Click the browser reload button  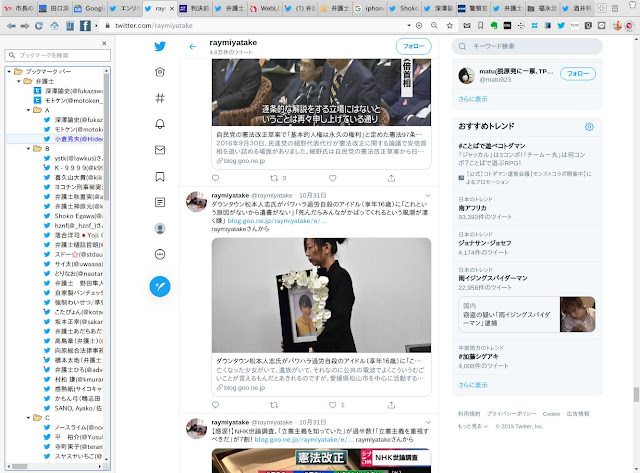[x=39, y=26]
